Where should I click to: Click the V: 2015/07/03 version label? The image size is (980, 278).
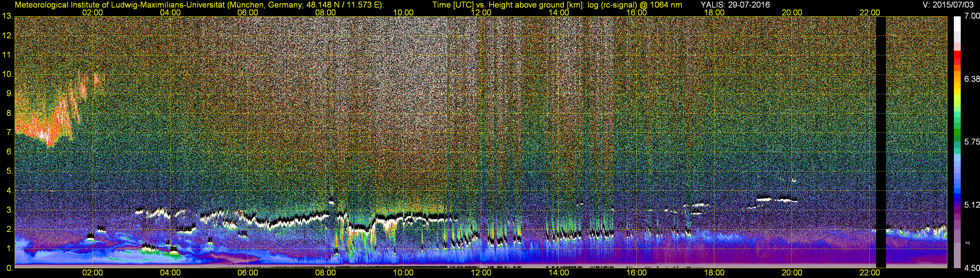tap(947, 5)
